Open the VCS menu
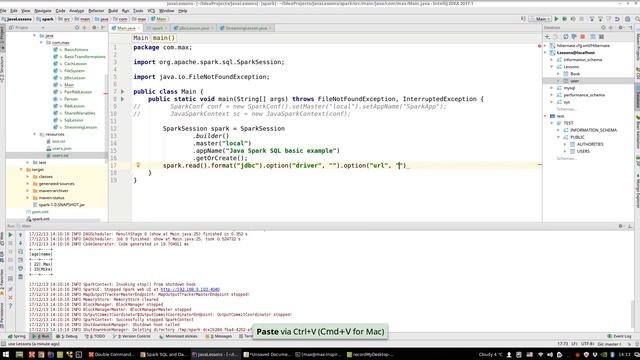 tap(151, 11)
